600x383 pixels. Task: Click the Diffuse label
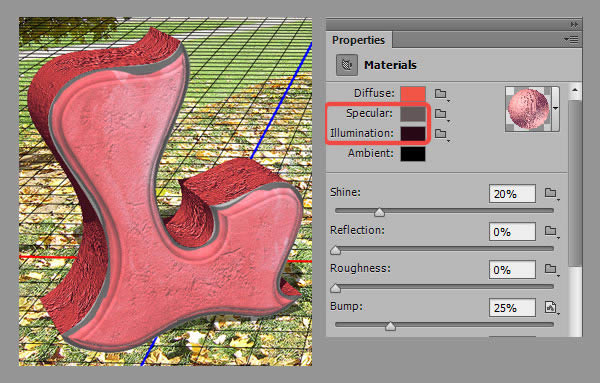374,93
